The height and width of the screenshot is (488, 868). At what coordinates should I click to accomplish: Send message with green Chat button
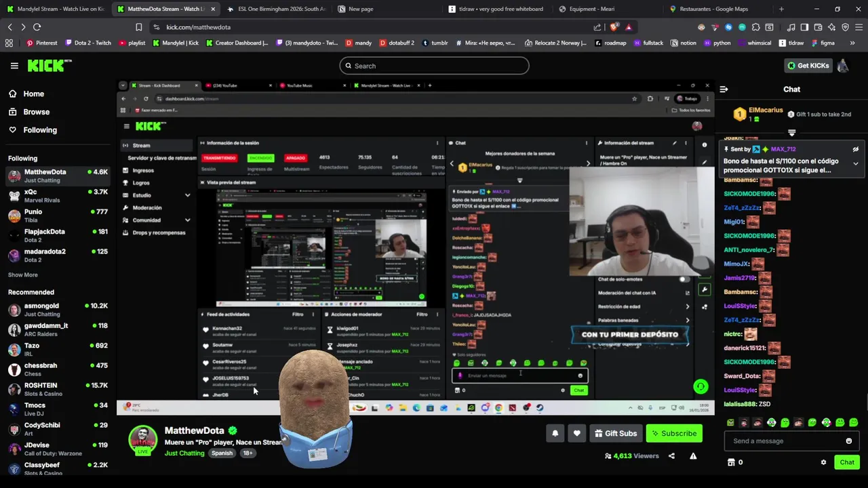(847, 462)
